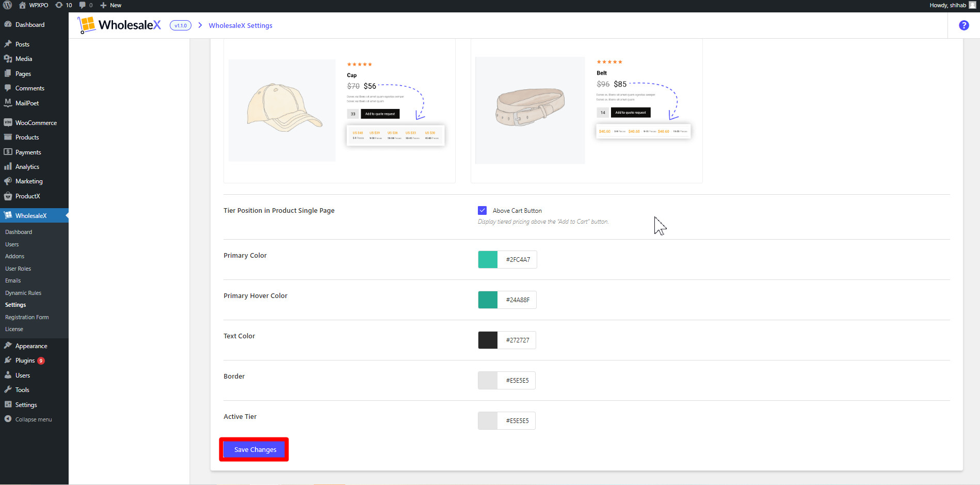
Task: Click the Products box icon
Action: [x=8, y=137]
